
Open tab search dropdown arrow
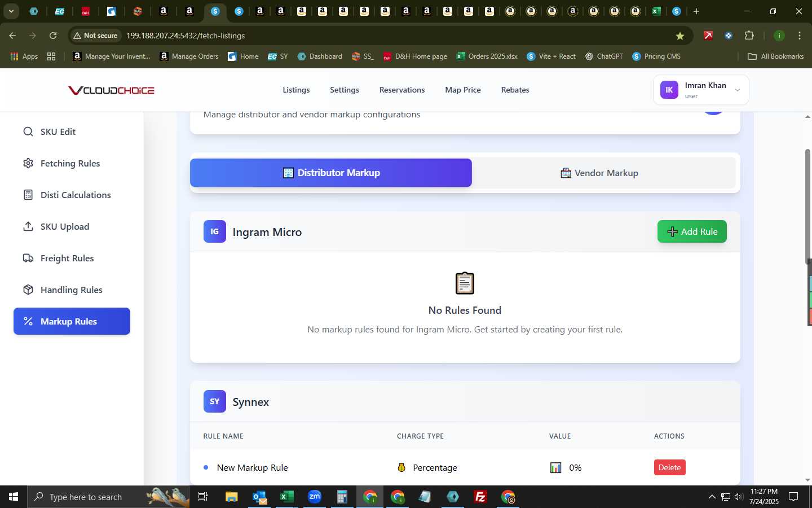11,11
